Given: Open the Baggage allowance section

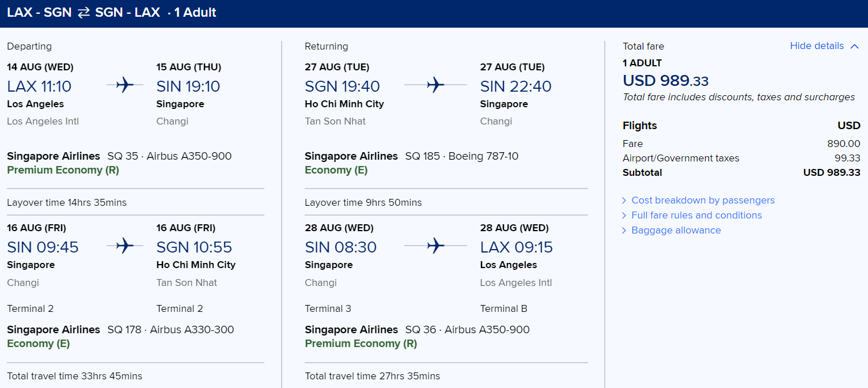Looking at the screenshot, I should point(676,230).
